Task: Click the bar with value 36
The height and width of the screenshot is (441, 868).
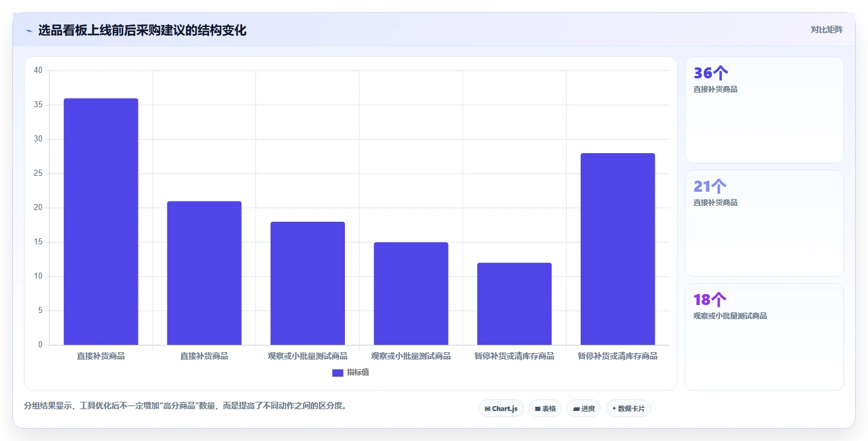Action: click(x=101, y=222)
